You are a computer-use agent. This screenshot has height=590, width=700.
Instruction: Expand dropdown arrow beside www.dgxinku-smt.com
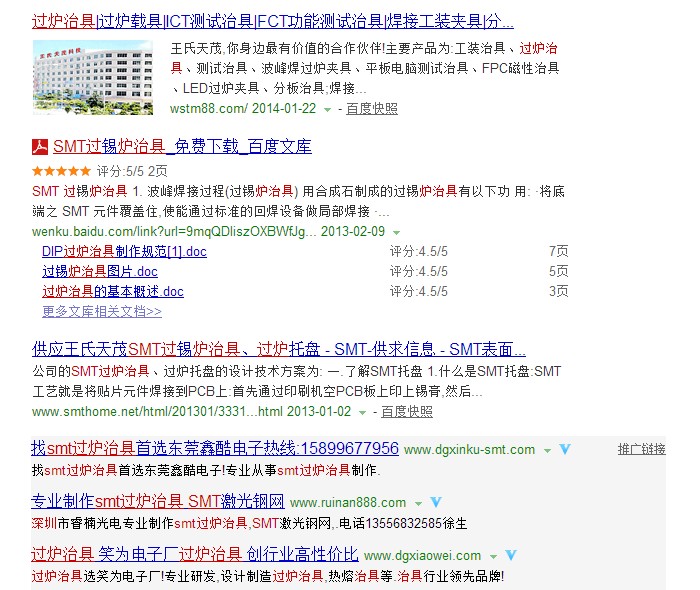(547, 451)
